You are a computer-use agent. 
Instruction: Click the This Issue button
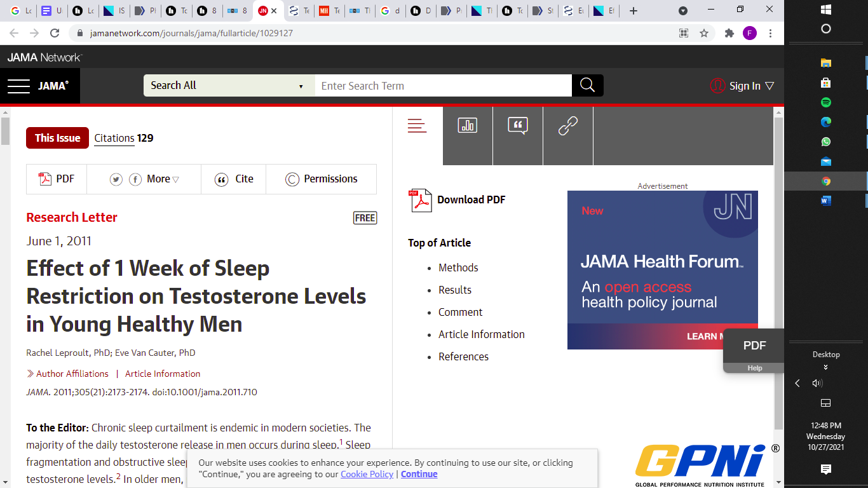(x=57, y=138)
